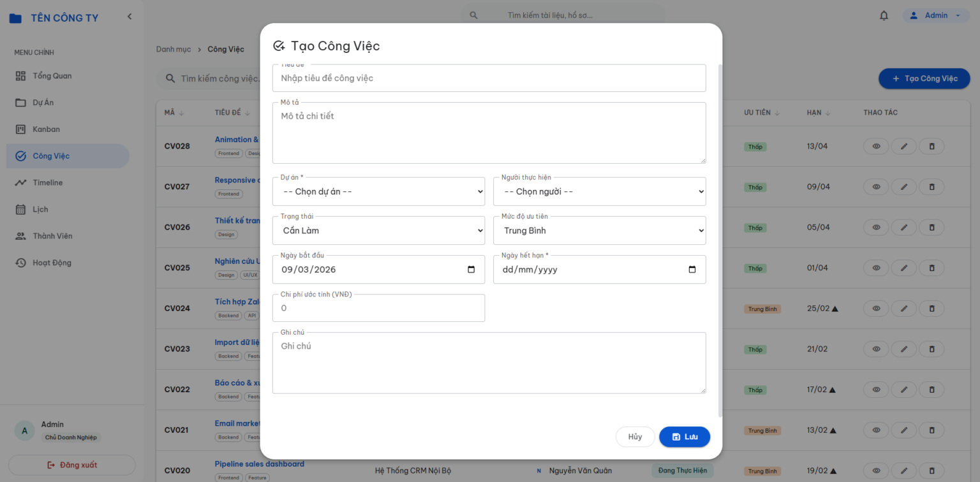
Task: Delete task CV023 with the trash icon
Action: (932, 349)
